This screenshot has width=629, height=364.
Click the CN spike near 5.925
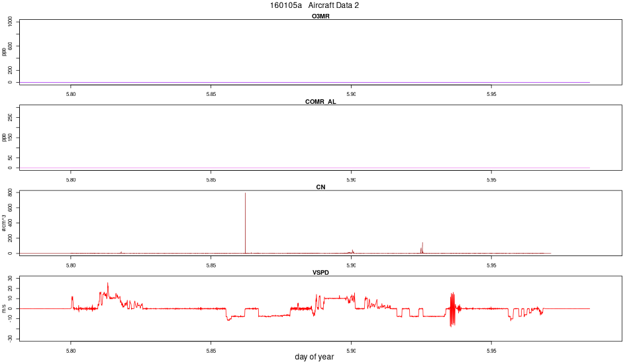click(422, 248)
